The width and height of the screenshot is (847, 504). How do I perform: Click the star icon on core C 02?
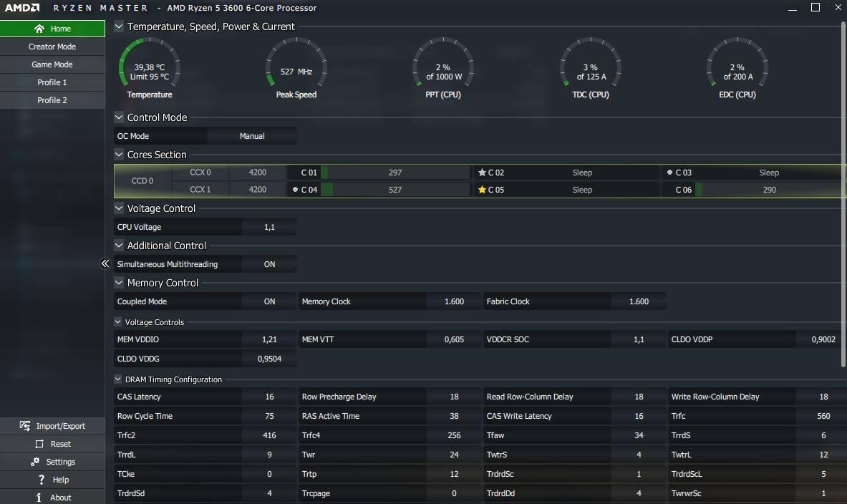coord(482,173)
